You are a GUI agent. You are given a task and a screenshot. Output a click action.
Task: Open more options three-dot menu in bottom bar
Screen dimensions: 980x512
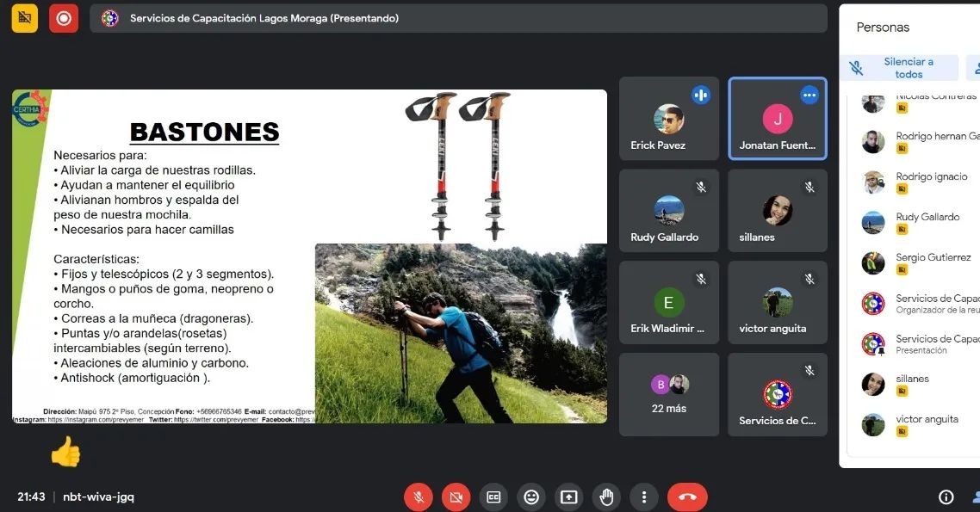[x=643, y=497]
